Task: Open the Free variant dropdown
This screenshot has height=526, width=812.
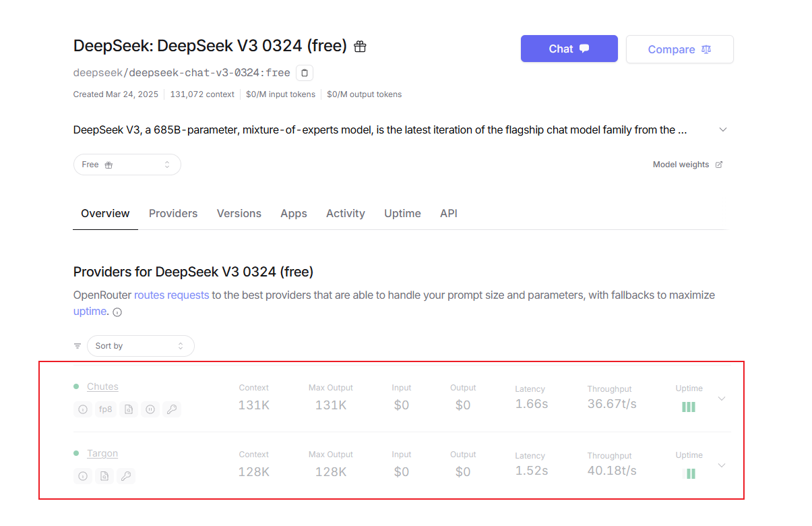Action: pyautogui.click(x=127, y=165)
